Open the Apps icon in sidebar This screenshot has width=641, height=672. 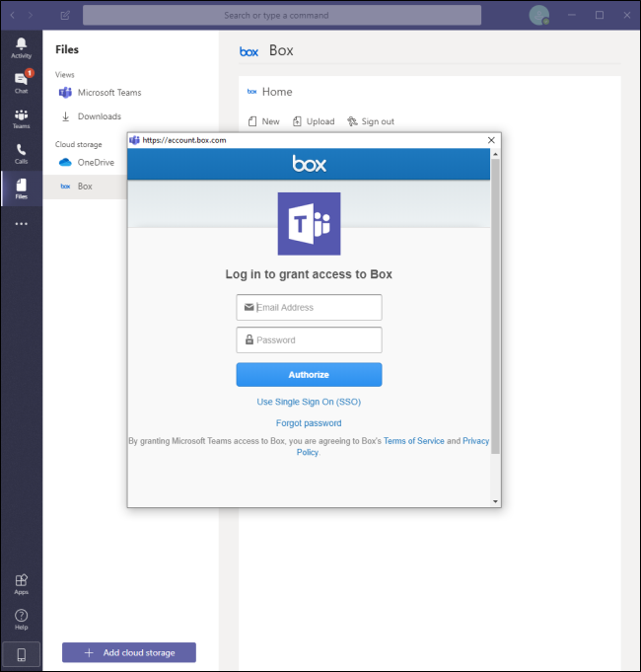21,584
